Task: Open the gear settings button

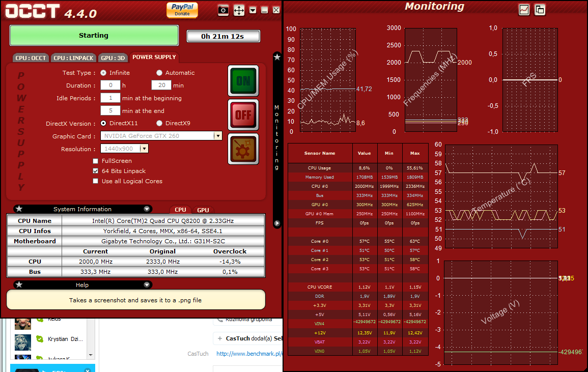Action: click(x=243, y=149)
